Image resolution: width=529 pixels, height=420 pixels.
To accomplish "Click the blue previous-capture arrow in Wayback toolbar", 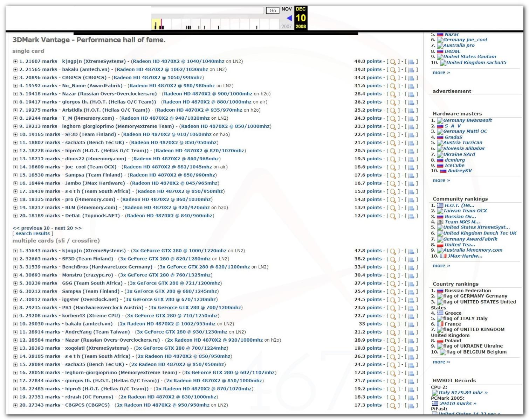I will tap(289, 18).
